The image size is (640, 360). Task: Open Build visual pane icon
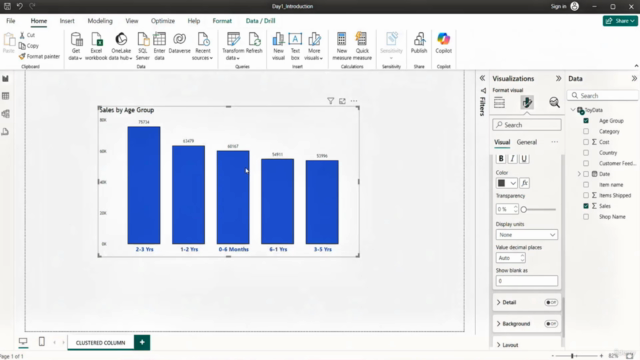pos(499,102)
